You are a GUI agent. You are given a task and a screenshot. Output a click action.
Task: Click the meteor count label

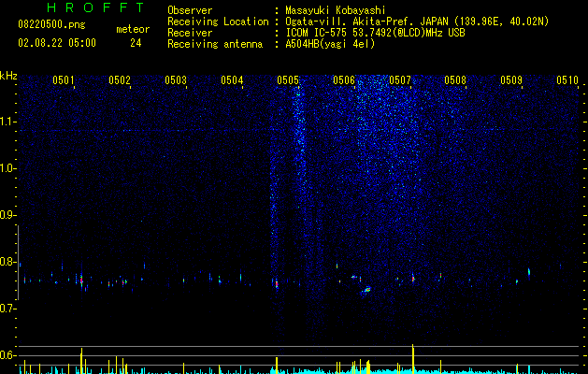(x=133, y=29)
